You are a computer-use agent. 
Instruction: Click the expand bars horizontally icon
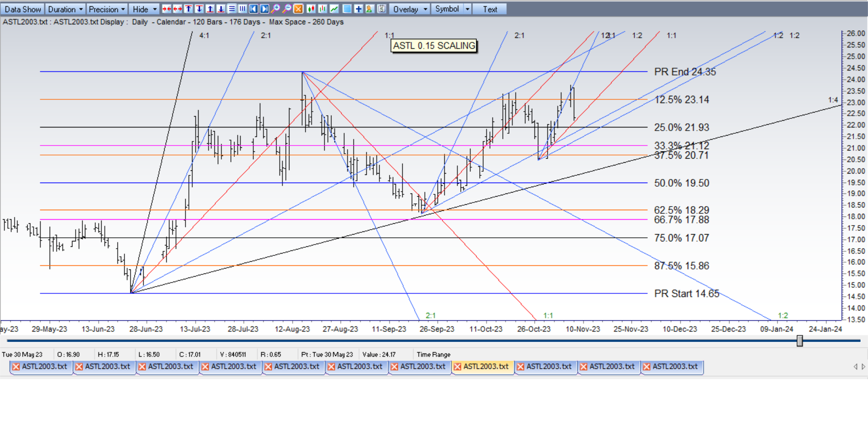[177, 9]
